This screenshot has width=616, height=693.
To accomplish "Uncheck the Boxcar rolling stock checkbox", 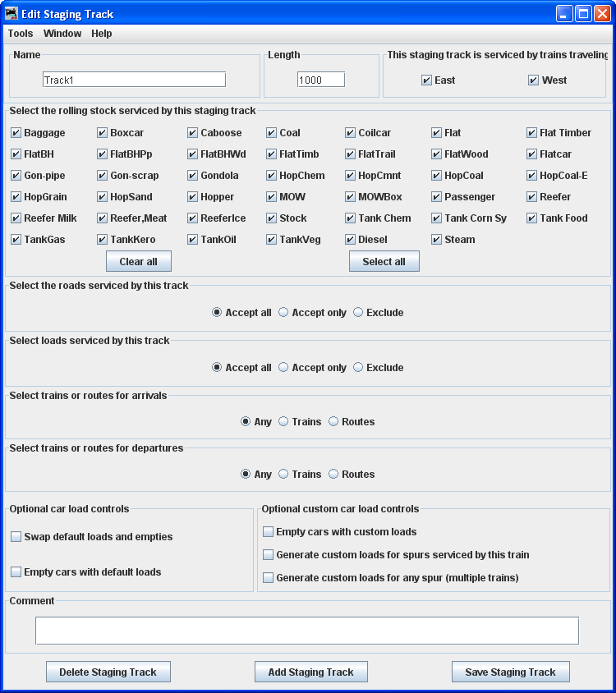I will (103, 133).
